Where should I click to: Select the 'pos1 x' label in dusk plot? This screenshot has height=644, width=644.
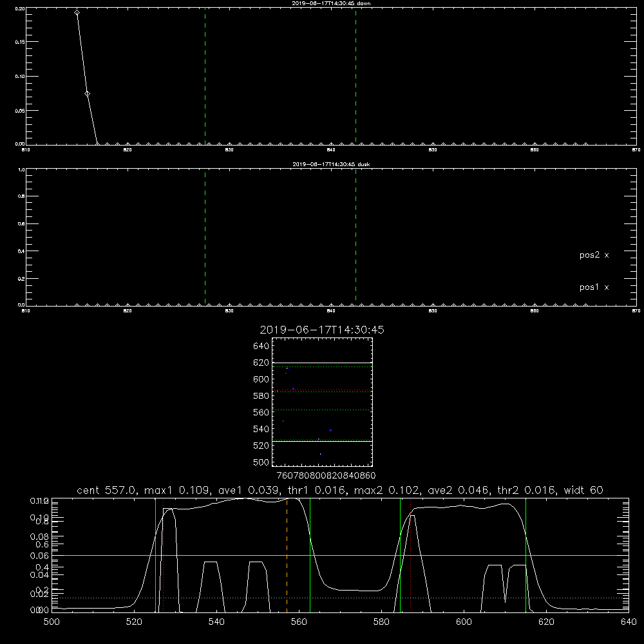pyautogui.click(x=594, y=287)
